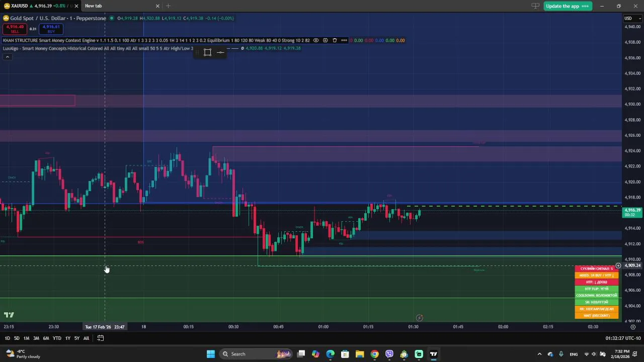
Task: Select 6M time range
Action: tap(46, 338)
